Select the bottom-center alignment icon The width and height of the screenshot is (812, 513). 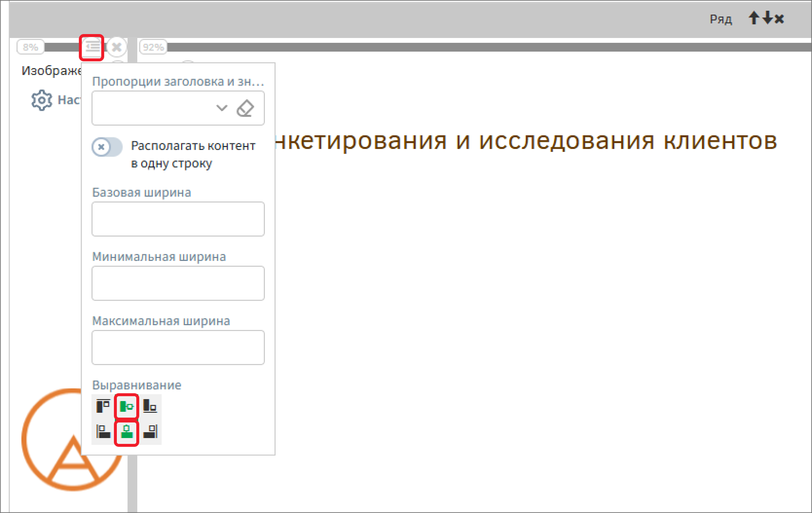pos(127,431)
